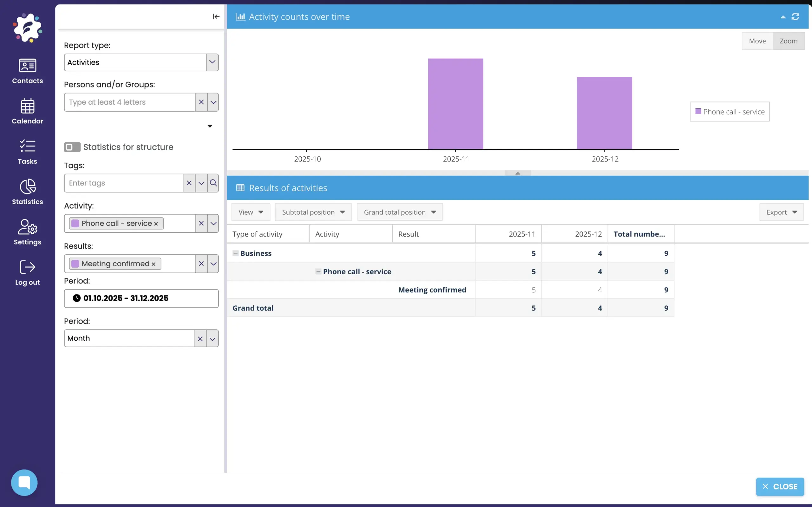Switch to Move mode on the chart
Screen dimensions: 812x507
tap(757, 41)
